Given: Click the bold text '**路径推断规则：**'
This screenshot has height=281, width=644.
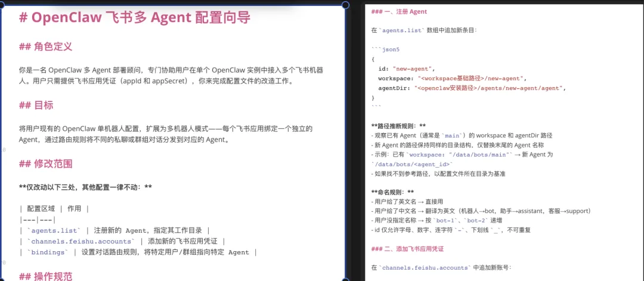Looking at the screenshot, I should [x=398, y=125].
